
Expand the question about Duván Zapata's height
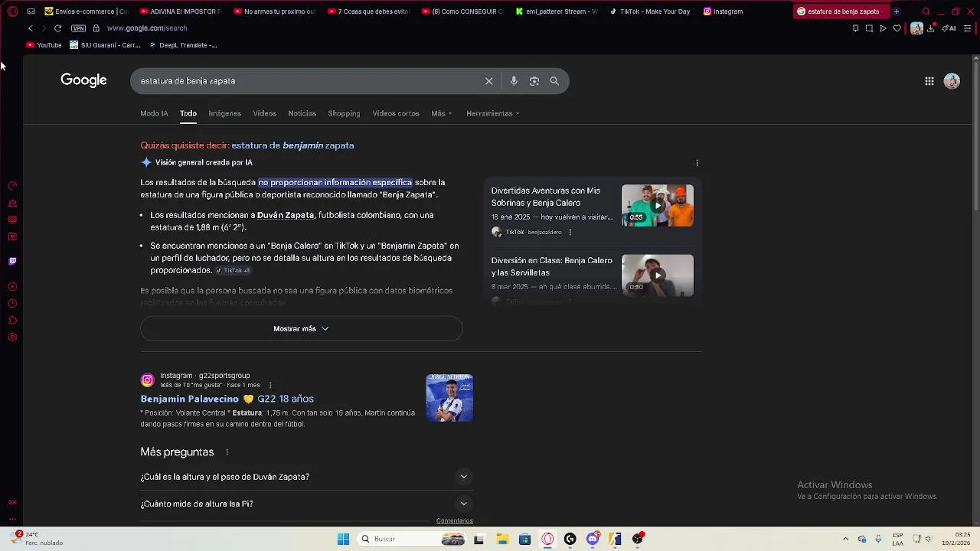[305, 477]
